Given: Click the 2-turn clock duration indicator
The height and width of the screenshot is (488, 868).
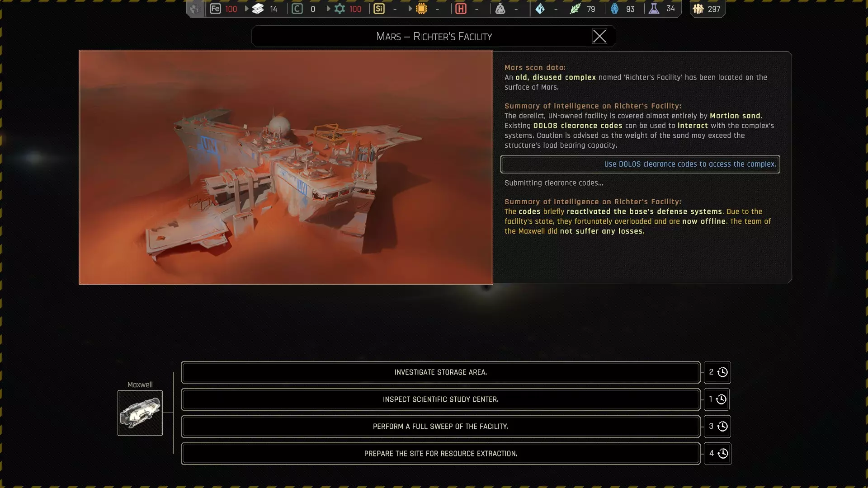Looking at the screenshot, I should (717, 372).
